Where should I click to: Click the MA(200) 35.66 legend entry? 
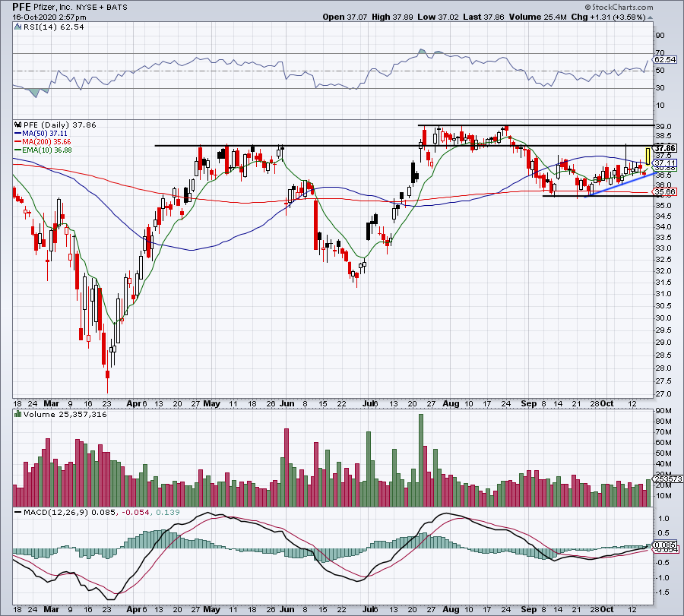[43, 142]
